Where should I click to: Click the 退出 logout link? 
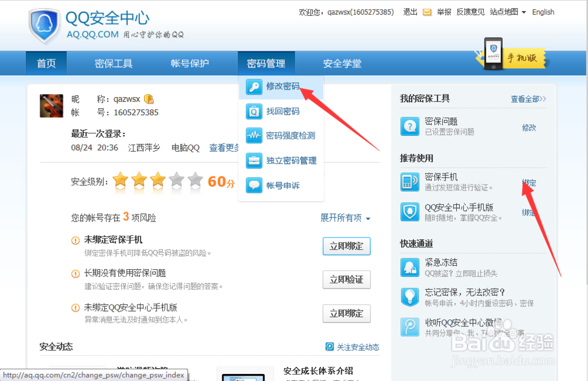(410, 12)
